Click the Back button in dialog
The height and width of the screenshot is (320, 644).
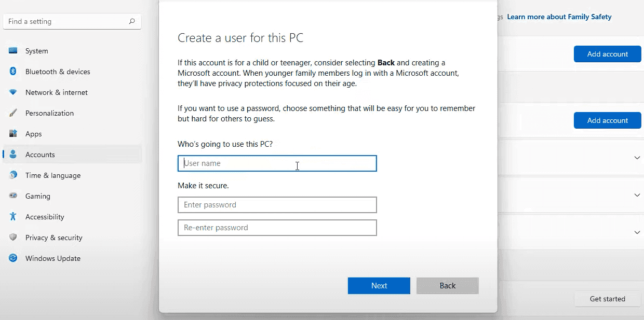click(448, 286)
